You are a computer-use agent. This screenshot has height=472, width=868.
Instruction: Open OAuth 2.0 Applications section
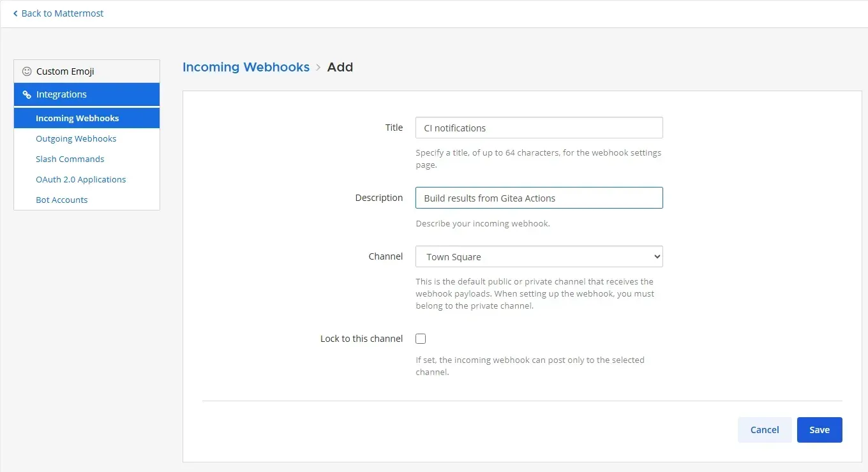(x=81, y=179)
